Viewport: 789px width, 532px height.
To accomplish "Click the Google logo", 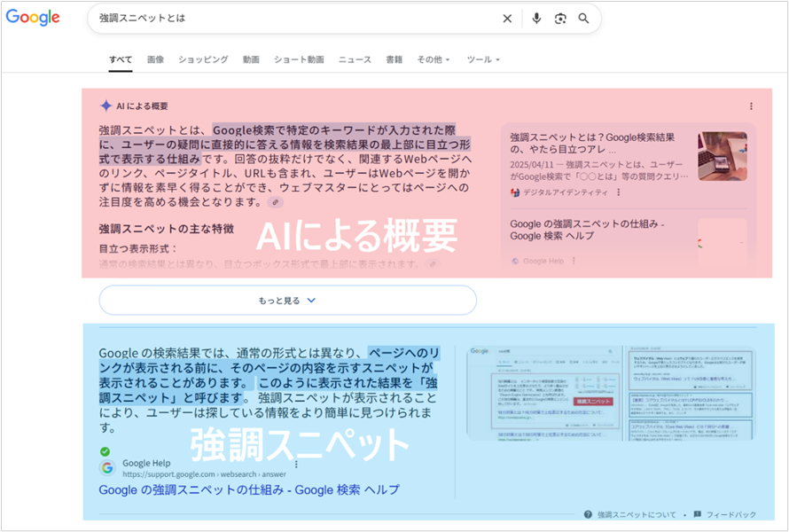I will coord(33,17).
